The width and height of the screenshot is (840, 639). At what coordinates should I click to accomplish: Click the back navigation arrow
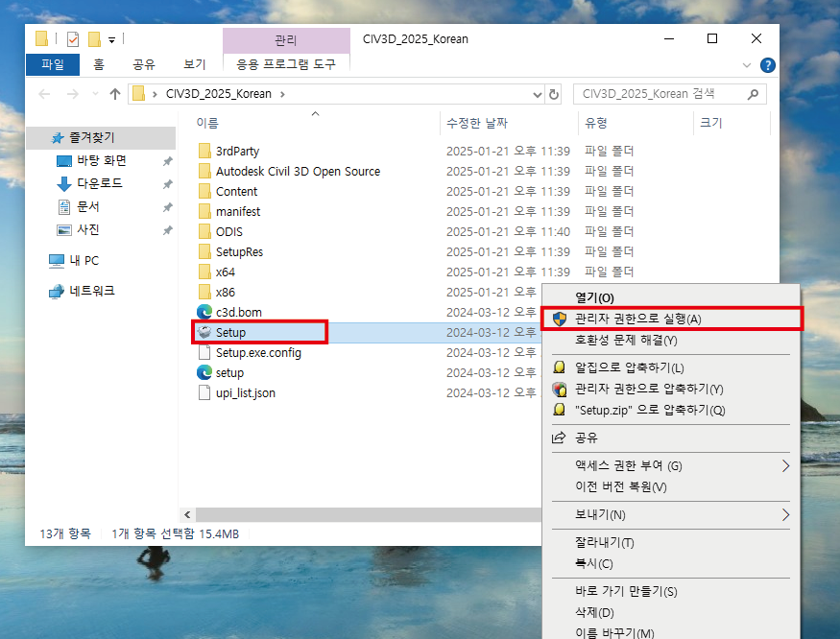pyautogui.click(x=44, y=94)
